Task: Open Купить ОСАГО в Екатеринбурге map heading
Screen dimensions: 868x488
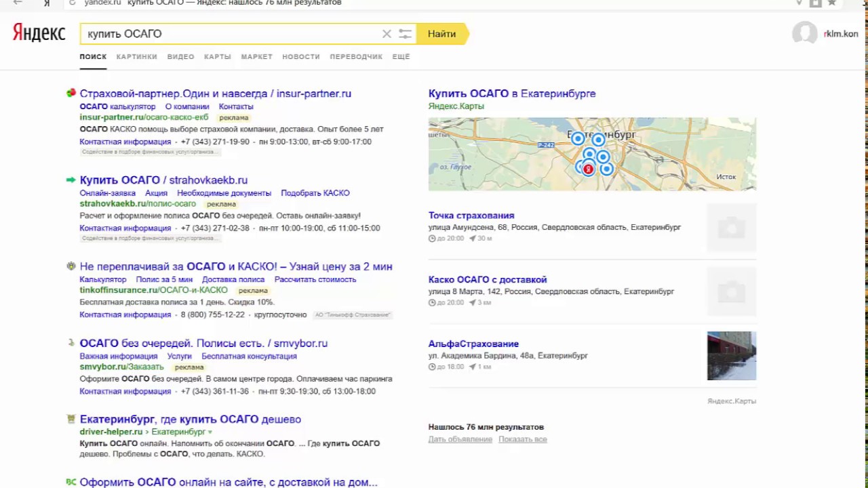Action: coord(512,94)
